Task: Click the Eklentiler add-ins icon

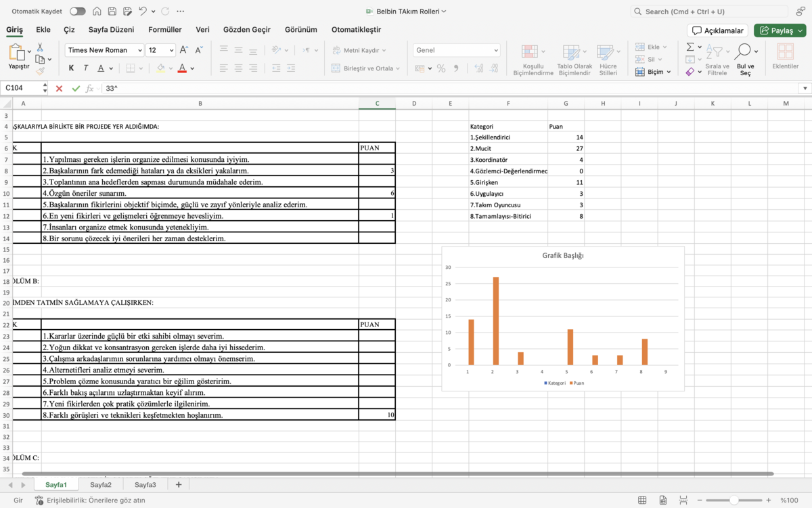Action: tap(785, 51)
